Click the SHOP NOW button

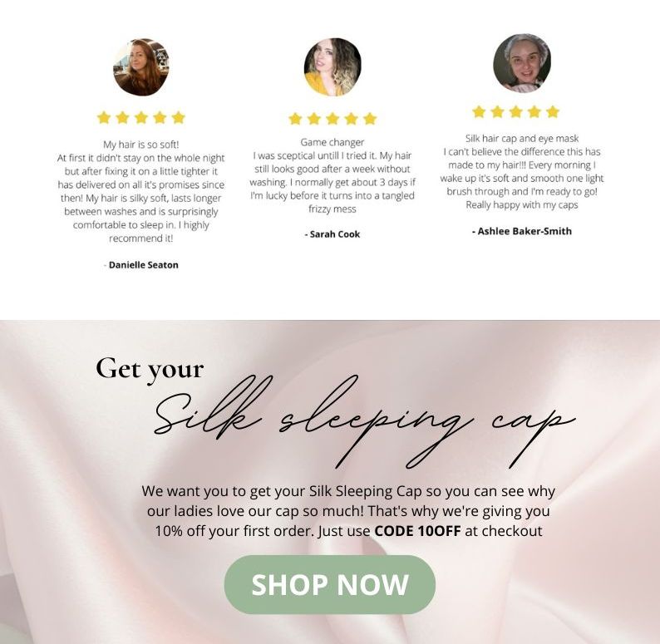tap(329, 584)
